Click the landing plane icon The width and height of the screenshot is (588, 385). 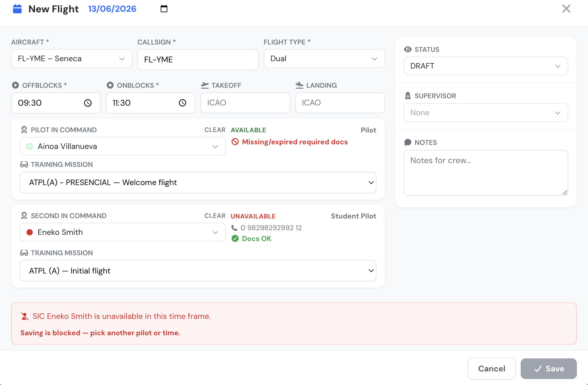click(x=299, y=85)
